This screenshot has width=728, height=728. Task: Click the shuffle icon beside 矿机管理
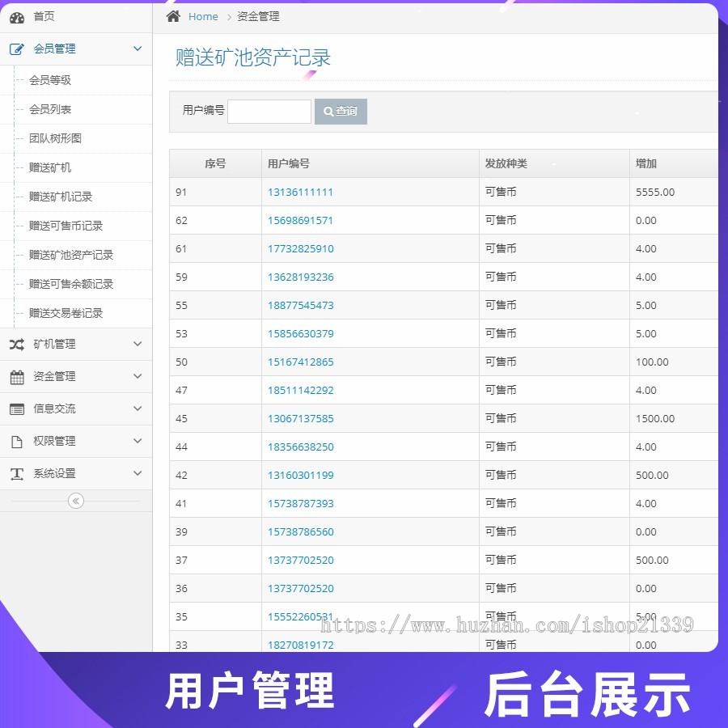18,344
